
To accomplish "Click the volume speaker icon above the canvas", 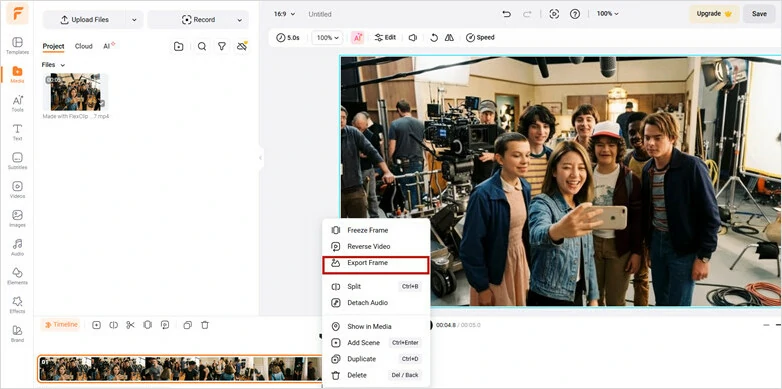I will (x=412, y=37).
